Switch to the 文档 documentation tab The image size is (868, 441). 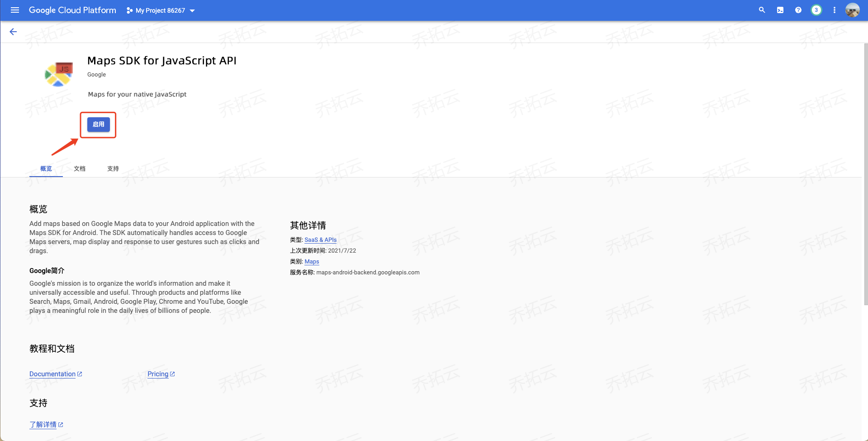(x=80, y=168)
